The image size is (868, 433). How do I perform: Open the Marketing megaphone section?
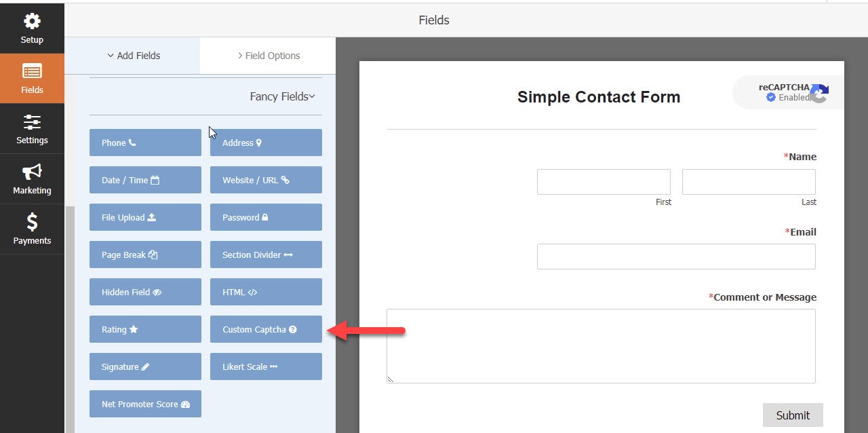pyautogui.click(x=32, y=179)
